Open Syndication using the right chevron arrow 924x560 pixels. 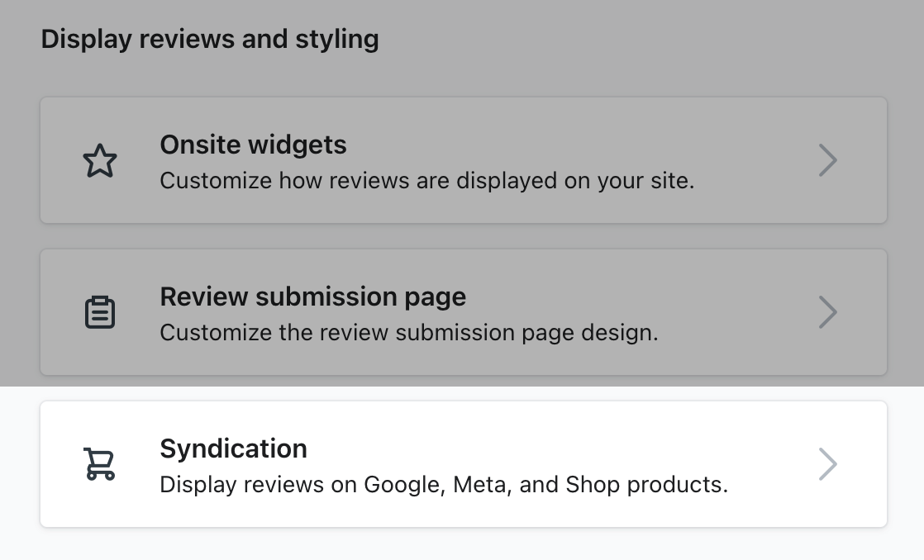pyautogui.click(x=827, y=464)
